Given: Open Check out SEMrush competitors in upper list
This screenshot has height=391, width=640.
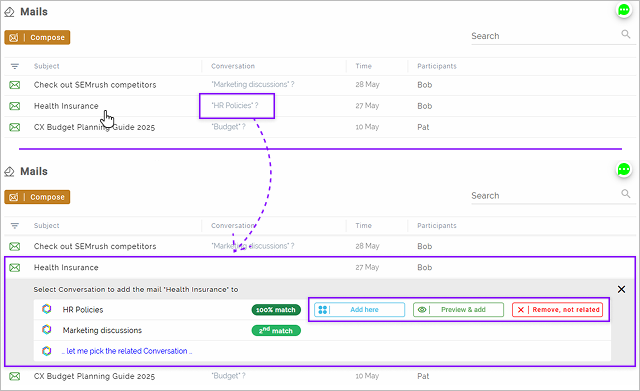Looking at the screenshot, I should (x=95, y=85).
